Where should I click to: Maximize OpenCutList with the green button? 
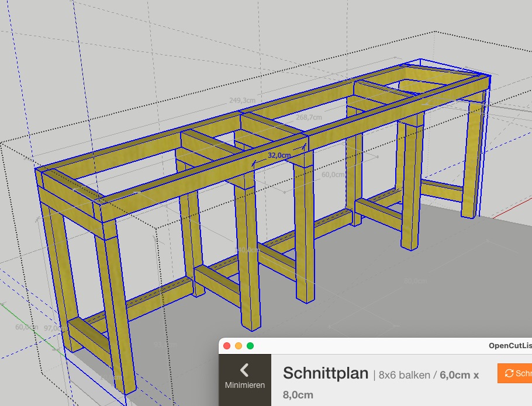coord(250,346)
